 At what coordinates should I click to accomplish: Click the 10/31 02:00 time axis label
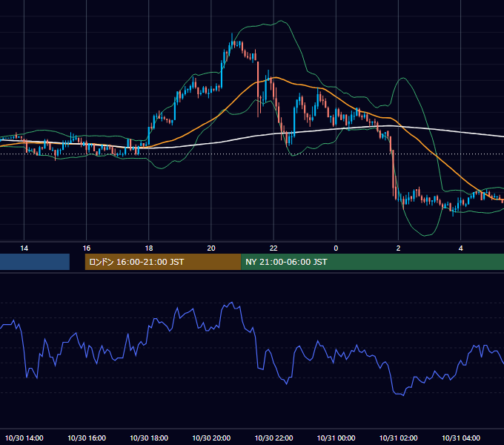tap(398, 438)
